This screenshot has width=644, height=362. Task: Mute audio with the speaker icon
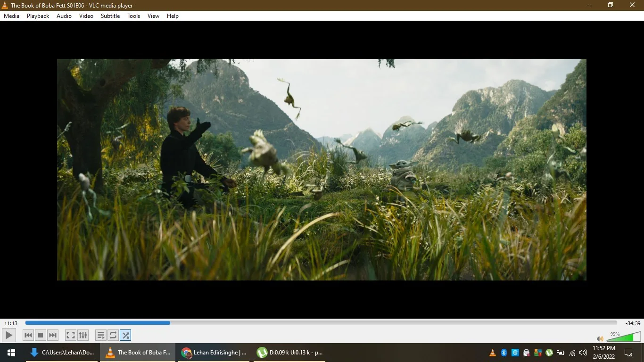click(x=600, y=338)
